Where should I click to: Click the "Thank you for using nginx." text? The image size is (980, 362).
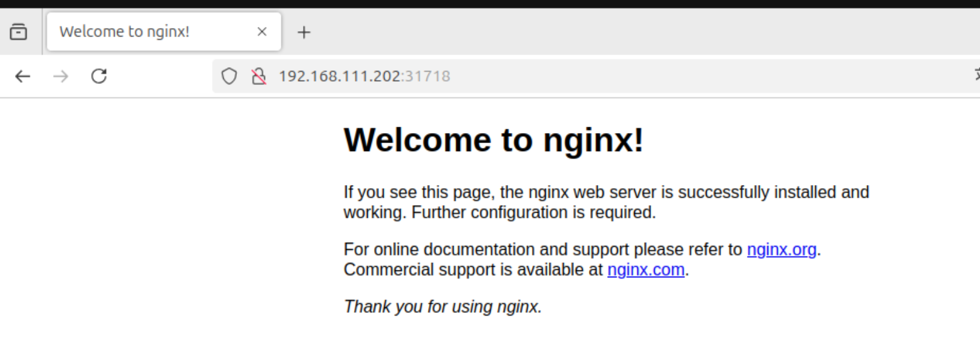(x=443, y=307)
